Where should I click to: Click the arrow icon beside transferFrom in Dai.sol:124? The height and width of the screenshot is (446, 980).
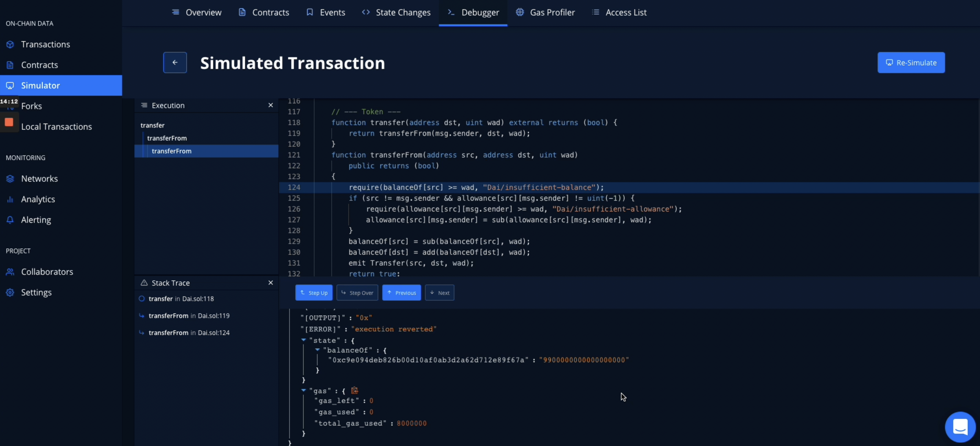pos(142,332)
